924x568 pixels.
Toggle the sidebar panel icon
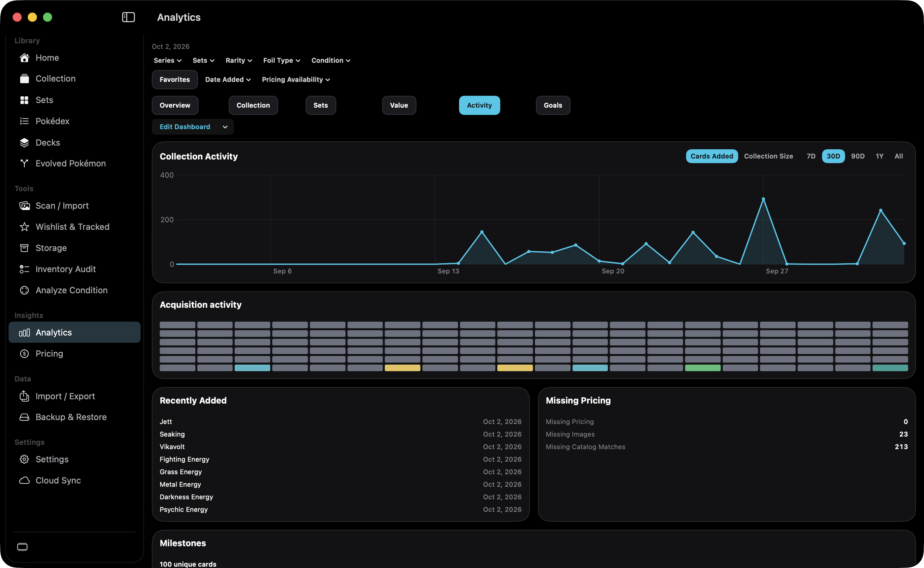(x=128, y=17)
